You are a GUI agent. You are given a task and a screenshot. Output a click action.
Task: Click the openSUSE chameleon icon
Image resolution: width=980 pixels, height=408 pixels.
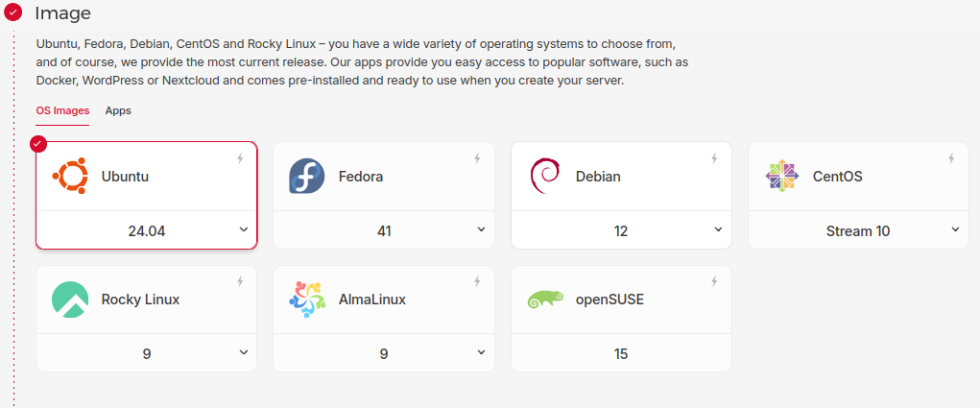click(x=544, y=300)
